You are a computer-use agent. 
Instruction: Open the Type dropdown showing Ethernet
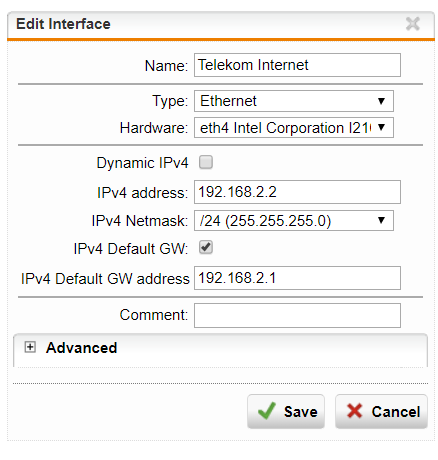click(x=294, y=101)
